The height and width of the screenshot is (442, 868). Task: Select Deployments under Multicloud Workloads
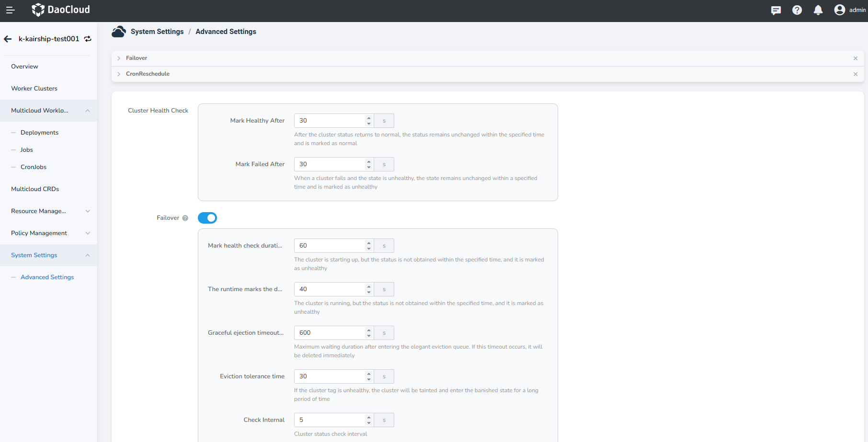(x=39, y=132)
